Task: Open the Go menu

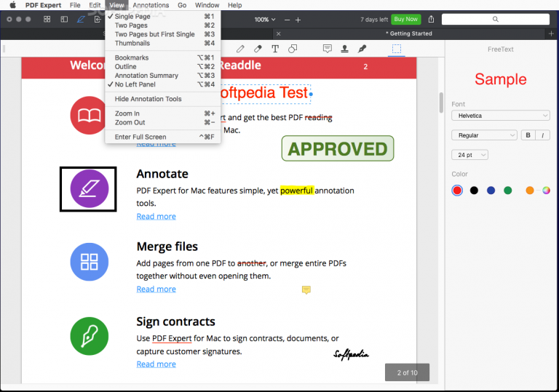Action: pyautogui.click(x=182, y=5)
